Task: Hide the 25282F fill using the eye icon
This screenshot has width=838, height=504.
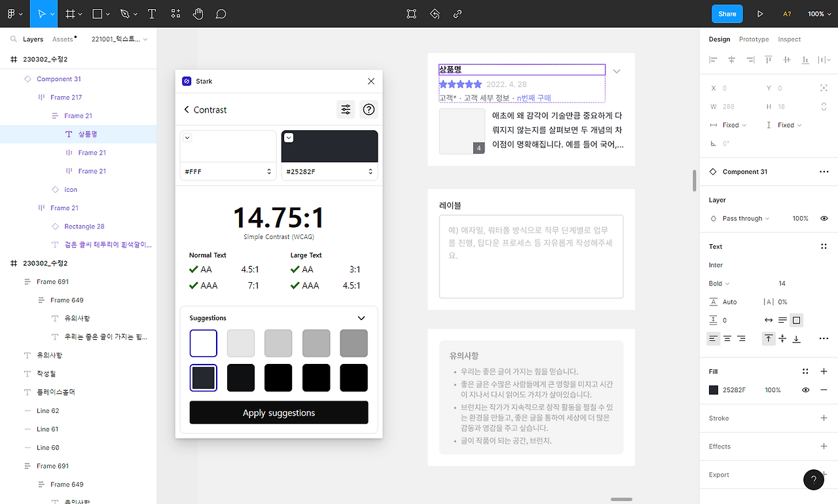Action: [805, 390]
